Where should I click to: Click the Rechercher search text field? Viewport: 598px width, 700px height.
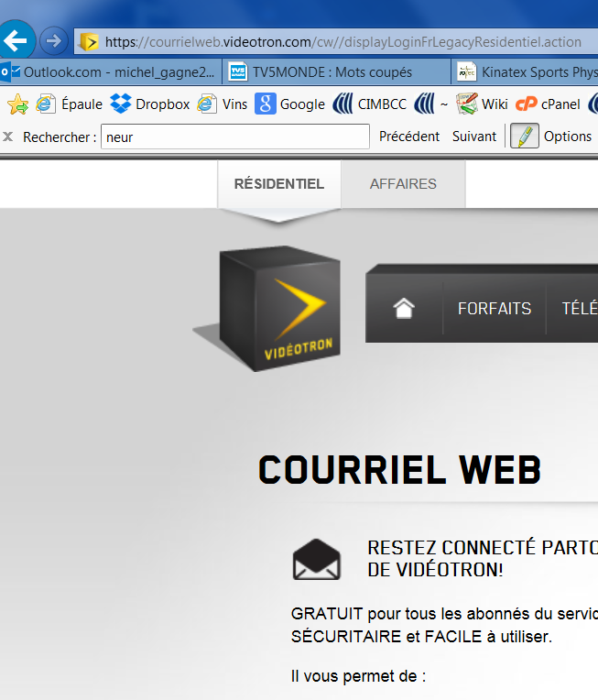[234, 137]
